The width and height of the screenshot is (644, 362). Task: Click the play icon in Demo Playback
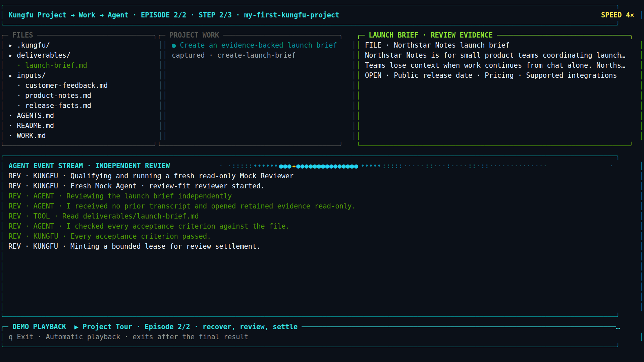[x=76, y=327]
